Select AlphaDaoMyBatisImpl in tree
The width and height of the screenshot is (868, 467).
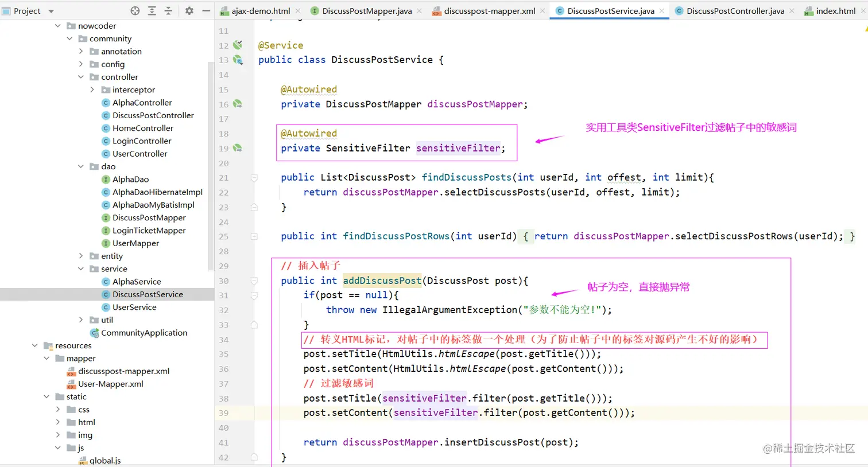coord(153,205)
